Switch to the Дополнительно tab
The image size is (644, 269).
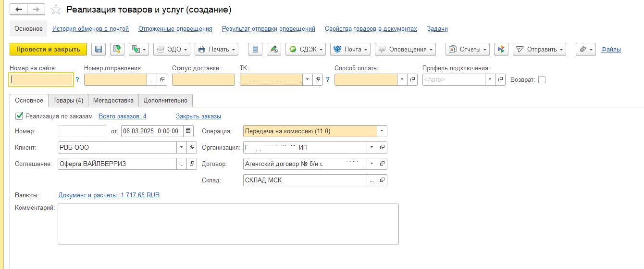click(x=165, y=100)
